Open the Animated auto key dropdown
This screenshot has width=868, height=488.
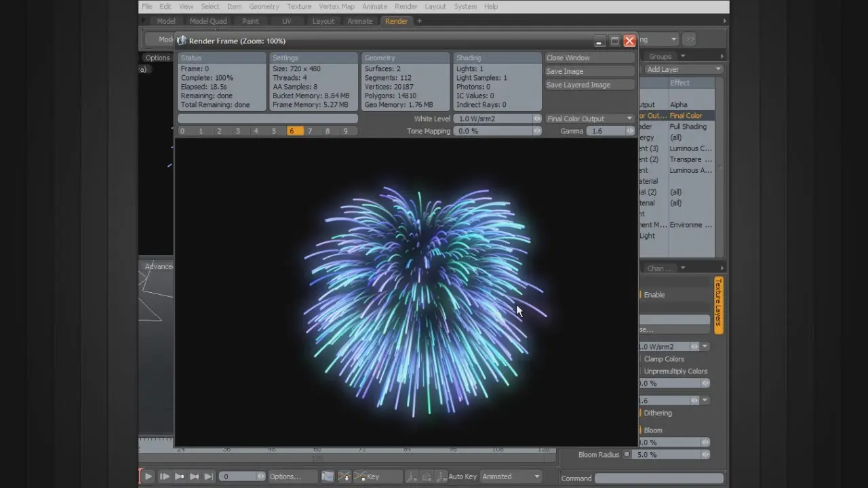(x=511, y=476)
